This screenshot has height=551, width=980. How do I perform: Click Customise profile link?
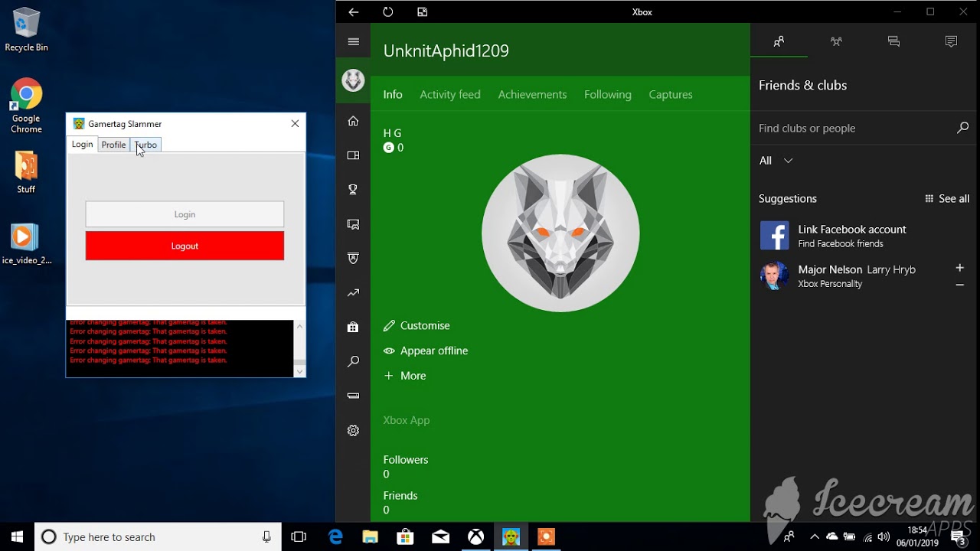pos(416,325)
